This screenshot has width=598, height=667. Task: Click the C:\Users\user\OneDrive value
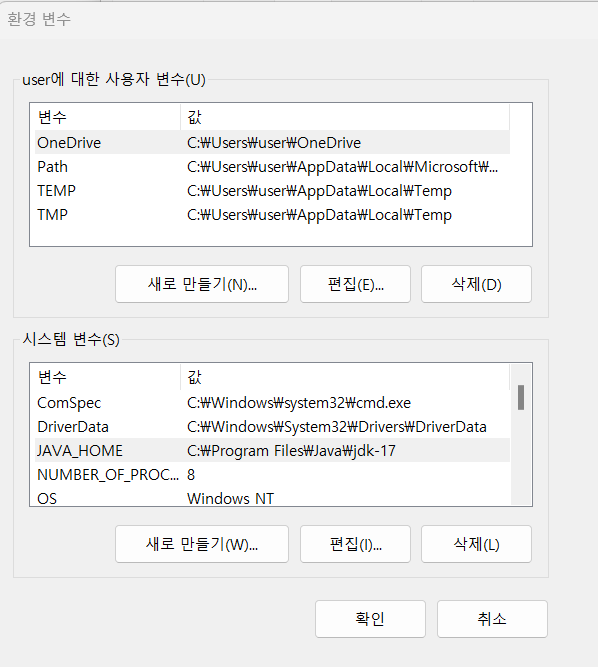274,143
